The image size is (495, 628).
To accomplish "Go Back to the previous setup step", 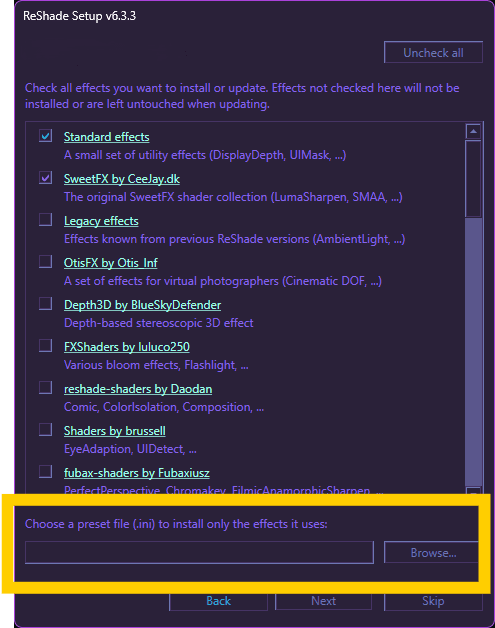I will [218, 601].
